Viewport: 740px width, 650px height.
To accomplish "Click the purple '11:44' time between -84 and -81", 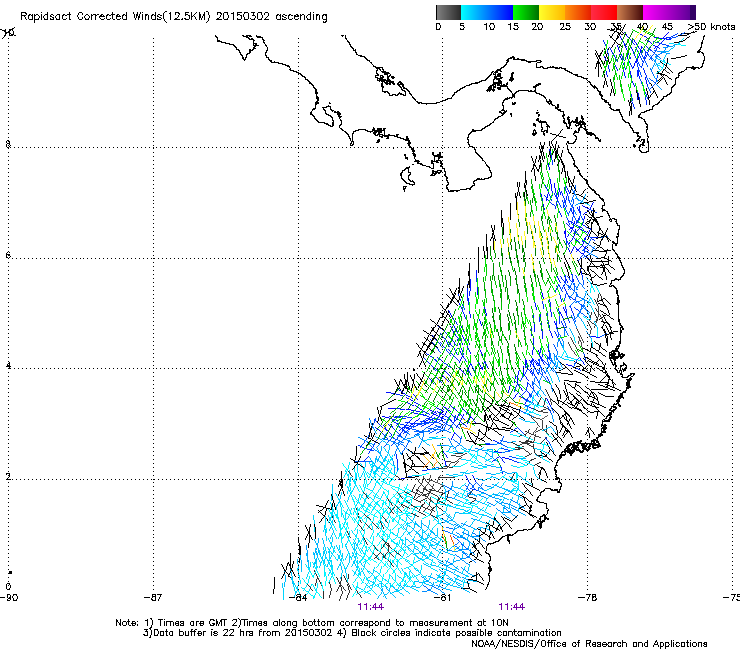I will click(370, 607).
